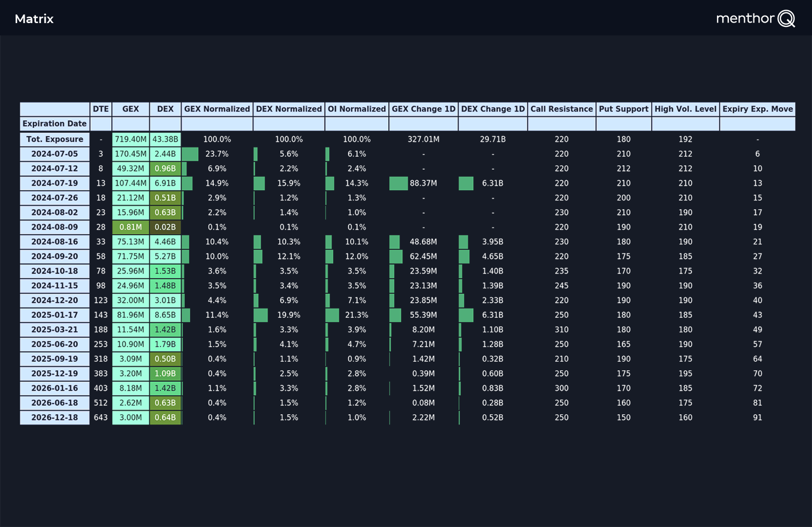
Task: Click the Expiry Exp. Move header
Action: pos(757,109)
